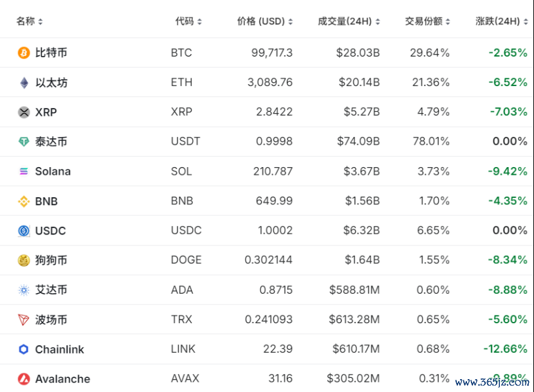Click the Bitcoin orange coin icon

point(24,53)
